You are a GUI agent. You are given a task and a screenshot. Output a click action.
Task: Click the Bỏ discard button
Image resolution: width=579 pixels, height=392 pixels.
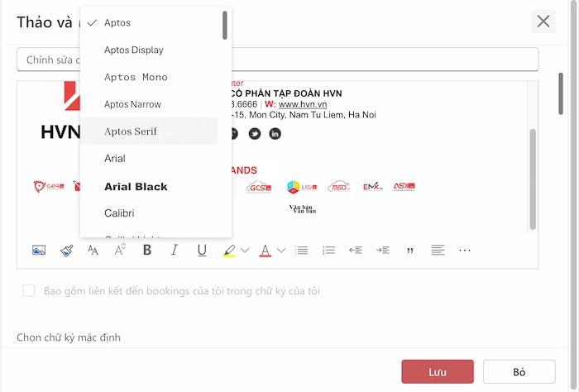tap(519, 371)
